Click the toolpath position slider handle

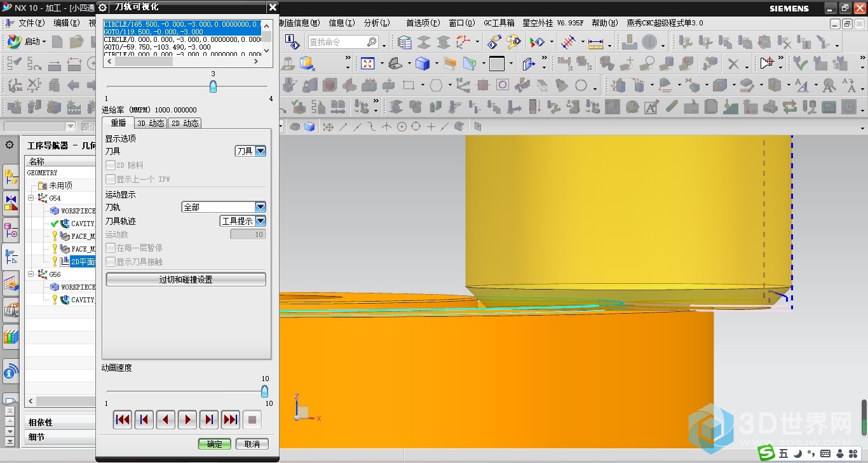213,86
